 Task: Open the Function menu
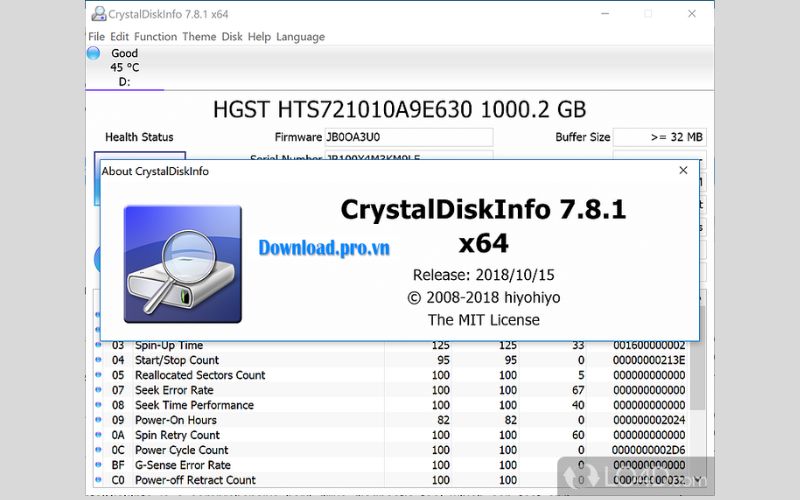[x=155, y=37]
